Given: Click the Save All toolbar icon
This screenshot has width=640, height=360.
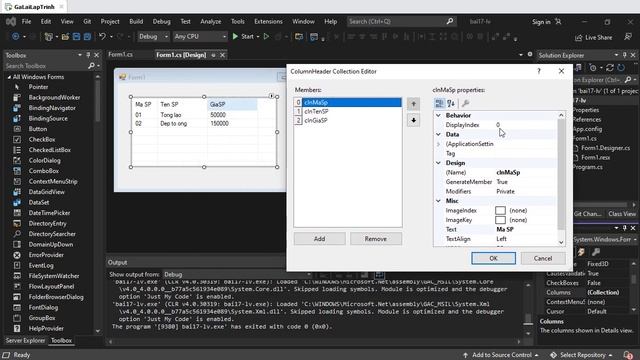Looking at the screenshot, I should point(87,36).
